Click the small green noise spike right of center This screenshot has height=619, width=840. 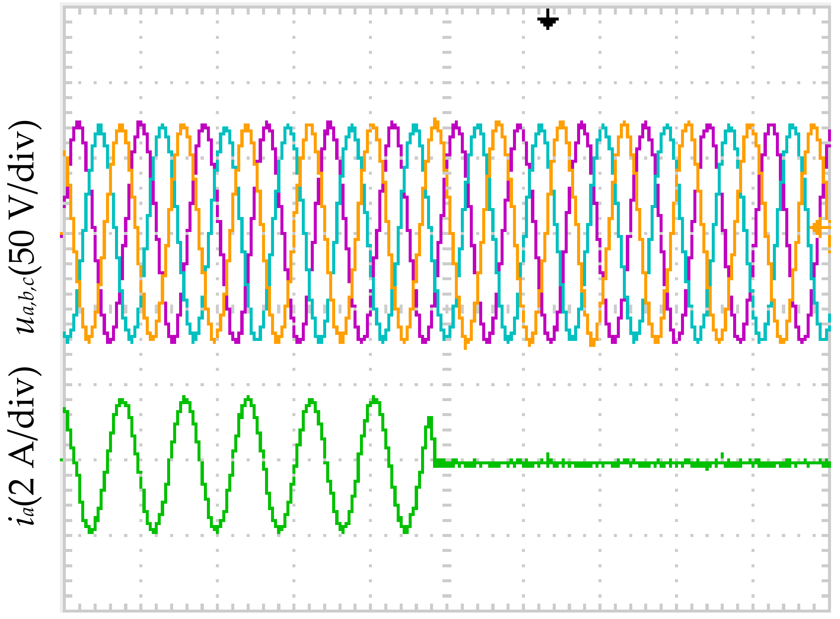pyautogui.click(x=548, y=455)
